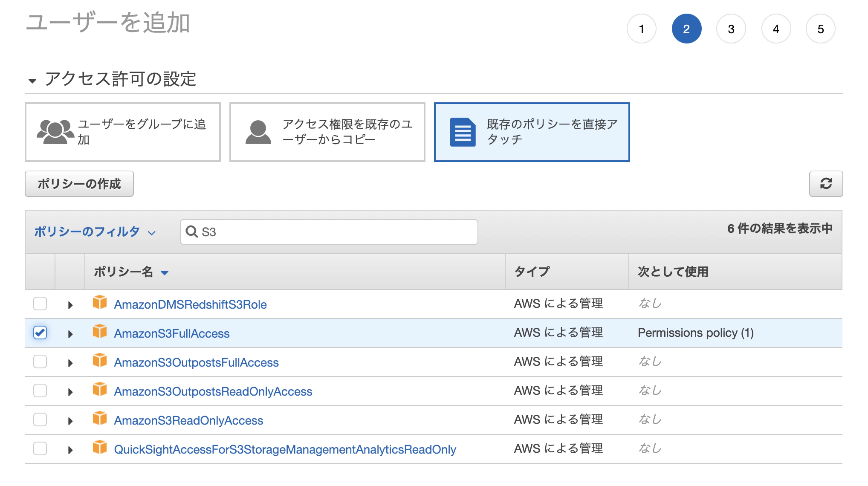Viewport: 868px width, 486px height.
Task: Expand details of AmazonS3OutpostsReadOnlyAccess row
Action: click(70, 392)
